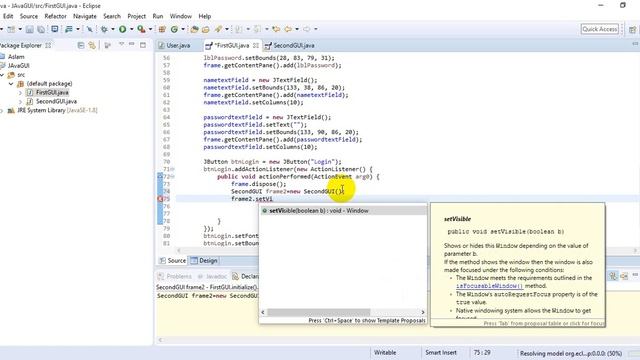Click the proposal list horizontal scrollbar

318,312
